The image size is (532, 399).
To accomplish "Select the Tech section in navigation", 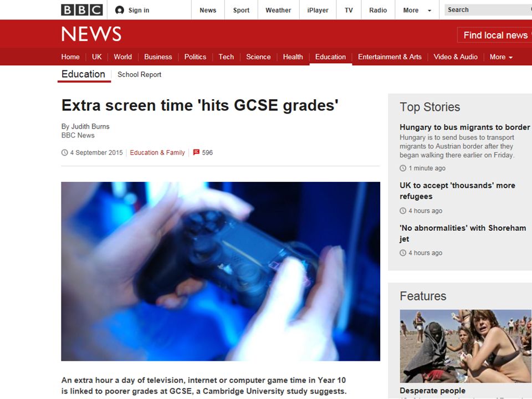I will [226, 57].
